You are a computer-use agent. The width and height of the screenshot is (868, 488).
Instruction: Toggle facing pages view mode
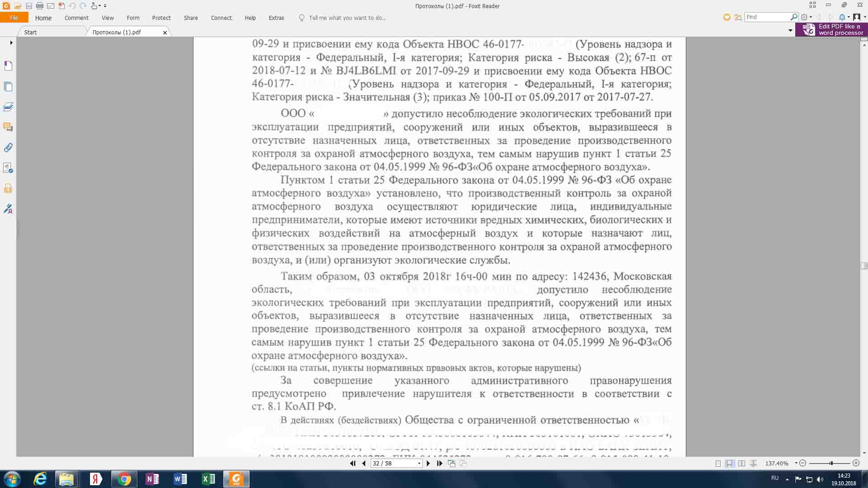click(741, 463)
